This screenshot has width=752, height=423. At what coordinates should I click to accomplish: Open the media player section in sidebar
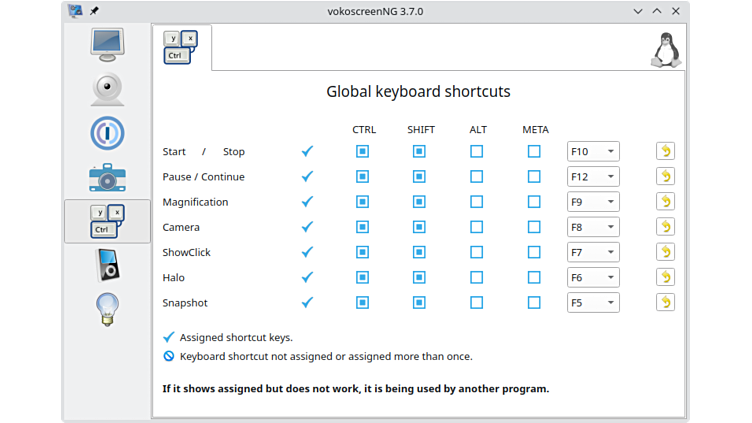coord(107,265)
